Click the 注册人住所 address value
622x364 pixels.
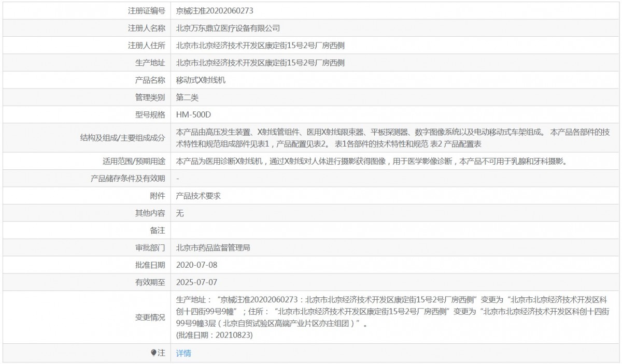coord(261,46)
